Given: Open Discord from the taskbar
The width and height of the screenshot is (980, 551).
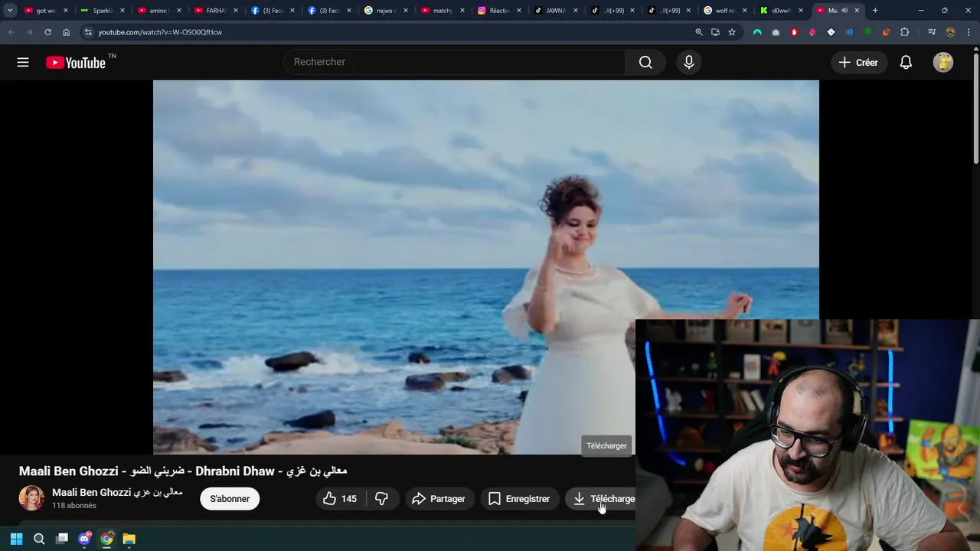Looking at the screenshot, I should 84,539.
